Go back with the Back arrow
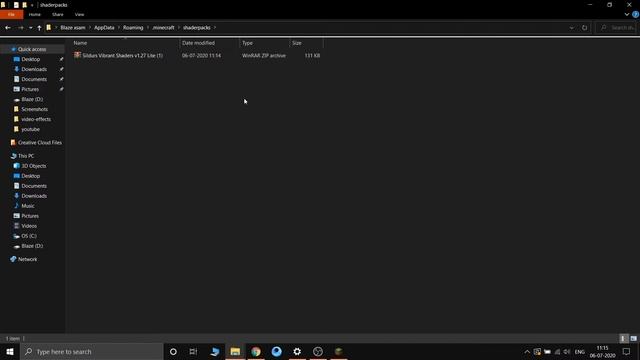 tap(8, 28)
